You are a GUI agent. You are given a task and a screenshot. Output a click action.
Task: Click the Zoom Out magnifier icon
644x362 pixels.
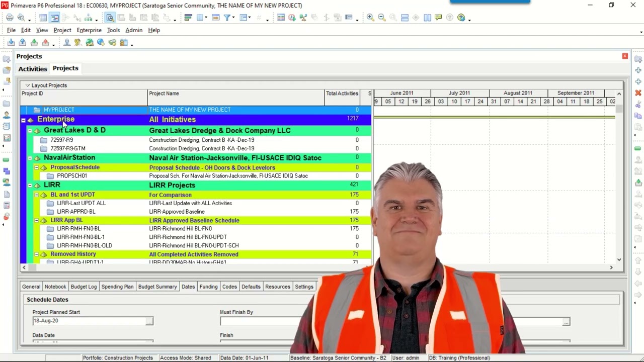[382, 18]
